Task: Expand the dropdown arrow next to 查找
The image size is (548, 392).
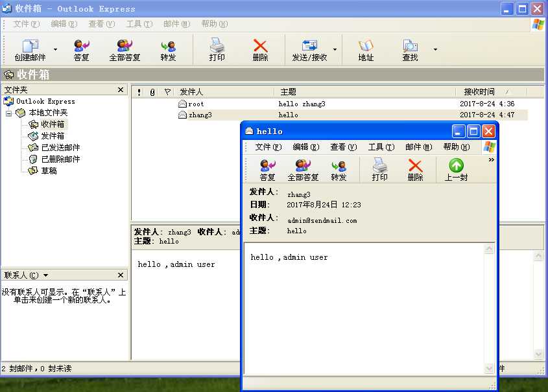Action: (435, 50)
